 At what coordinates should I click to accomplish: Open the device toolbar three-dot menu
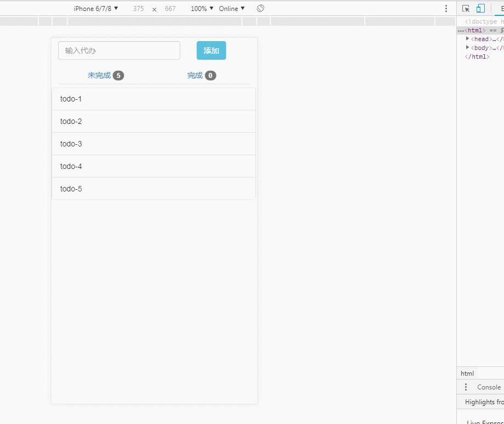[x=446, y=9]
